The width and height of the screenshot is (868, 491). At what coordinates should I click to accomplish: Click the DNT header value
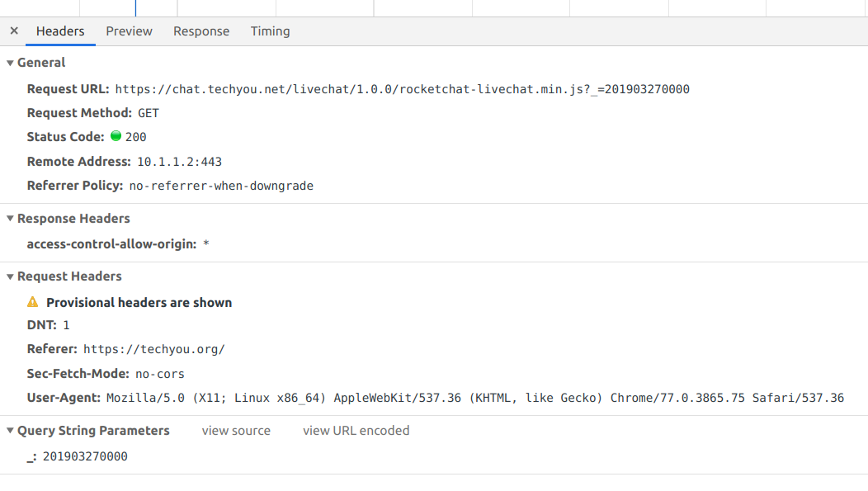click(x=65, y=324)
